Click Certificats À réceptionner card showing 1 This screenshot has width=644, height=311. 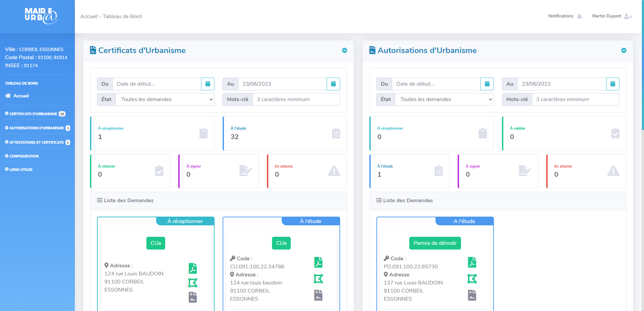(x=152, y=133)
